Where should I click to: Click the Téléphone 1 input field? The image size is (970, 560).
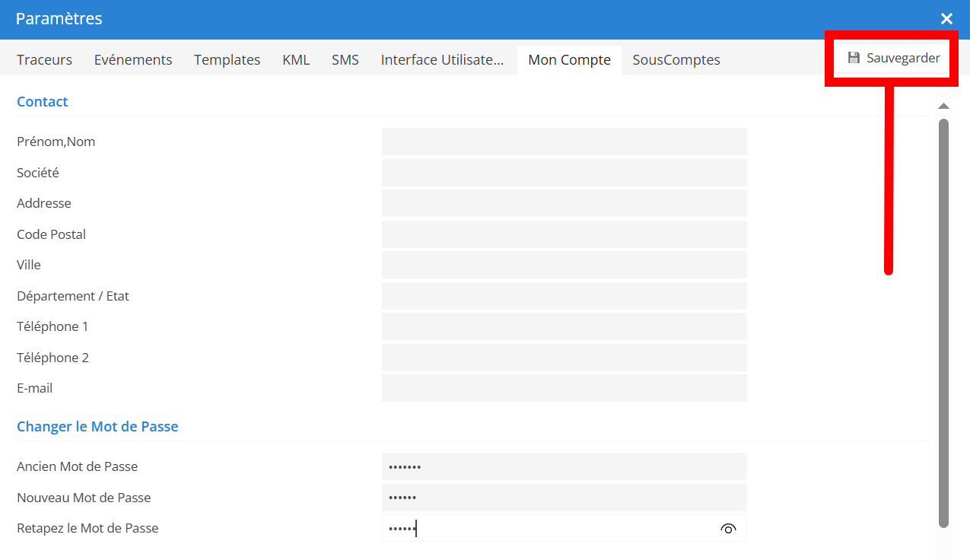coord(565,326)
